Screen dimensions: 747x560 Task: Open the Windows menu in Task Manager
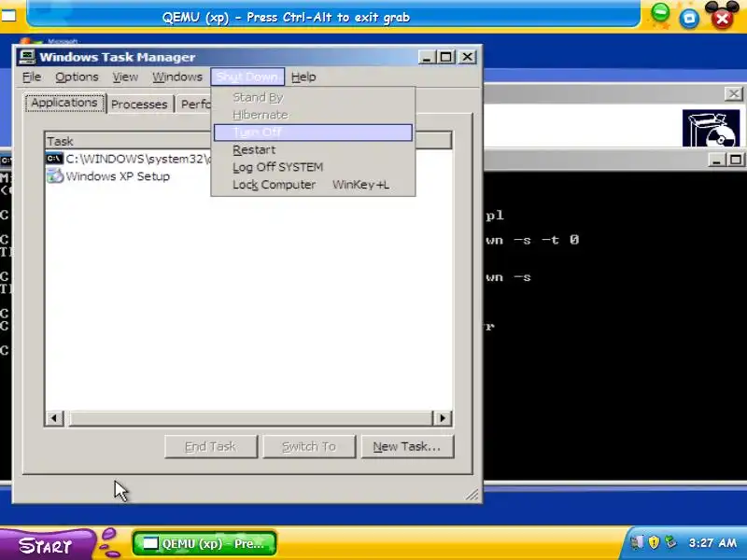[x=177, y=77]
